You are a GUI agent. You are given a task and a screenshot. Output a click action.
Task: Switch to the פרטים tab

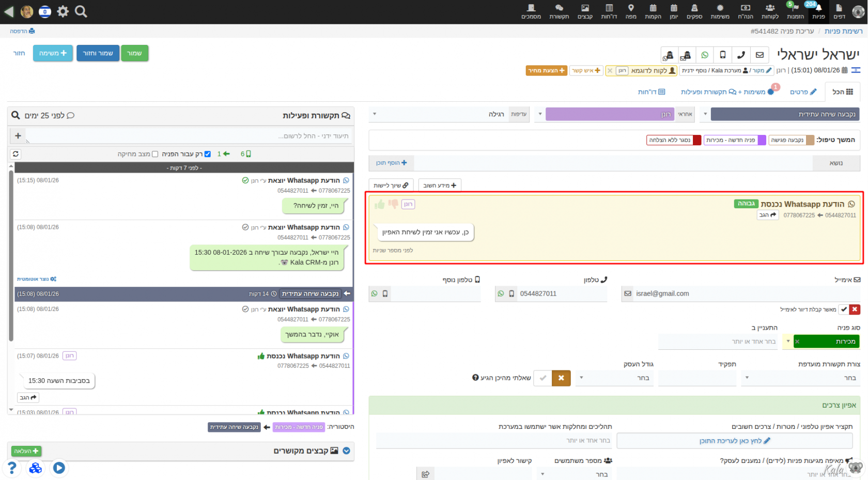(x=803, y=92)
